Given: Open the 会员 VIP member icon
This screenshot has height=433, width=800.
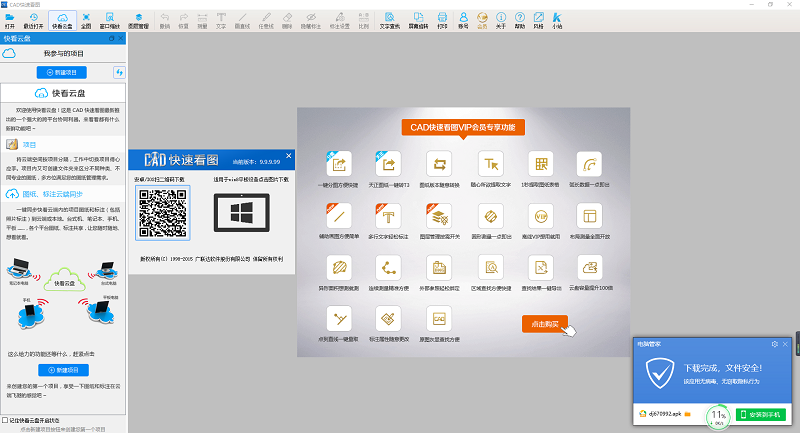Looking at the screenshot, I should [x=482, y=20].
